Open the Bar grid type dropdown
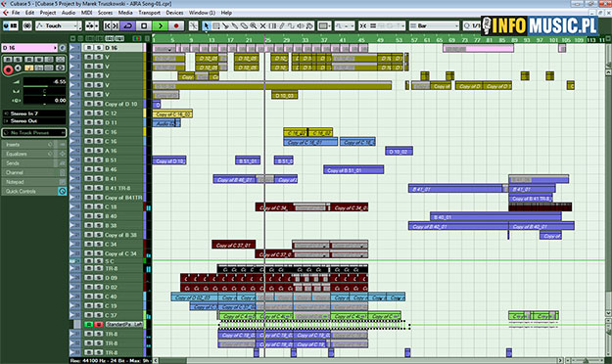This screenshot has width=612, height=364. pos(435,25)
